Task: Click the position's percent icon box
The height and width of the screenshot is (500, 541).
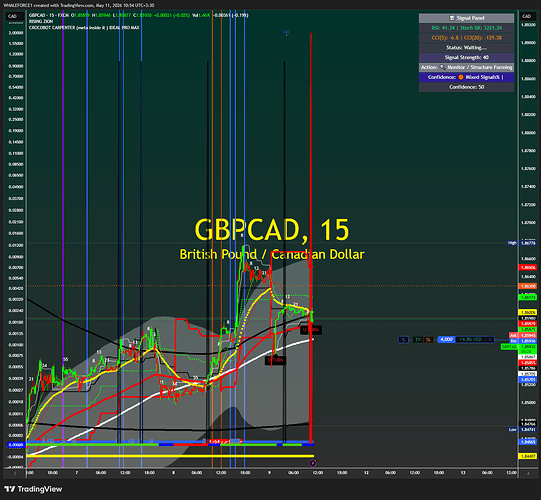Action: (403, 340)
